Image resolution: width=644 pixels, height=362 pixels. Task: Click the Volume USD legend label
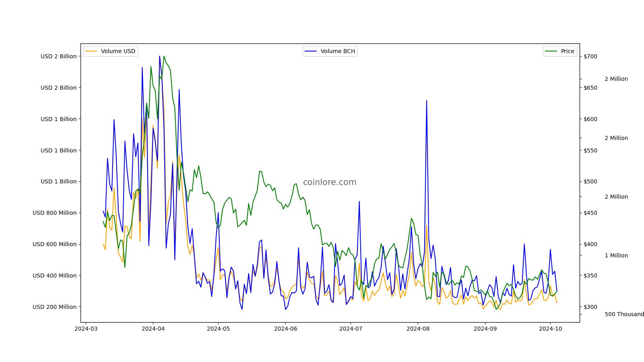118,51
